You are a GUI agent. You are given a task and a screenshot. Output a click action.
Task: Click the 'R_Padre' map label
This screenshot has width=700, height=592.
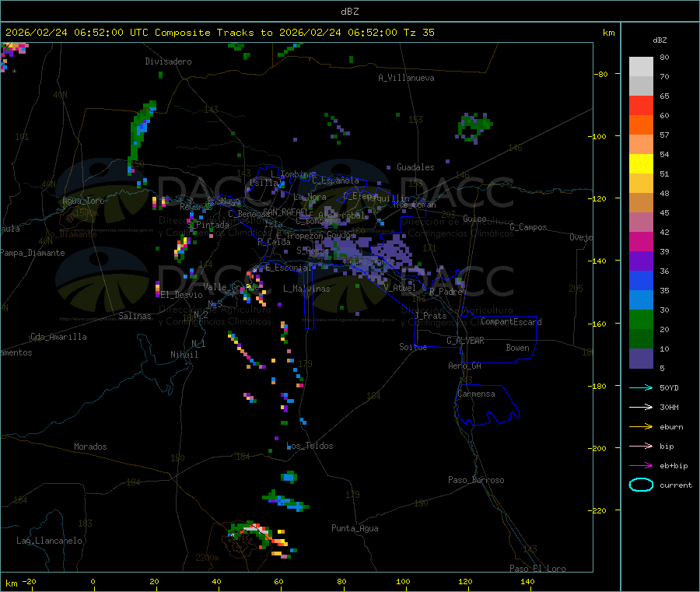[x=446, y=292]
